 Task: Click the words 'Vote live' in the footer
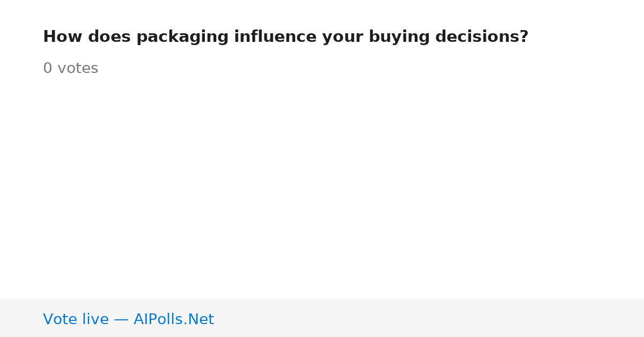(x=76, y=319)
